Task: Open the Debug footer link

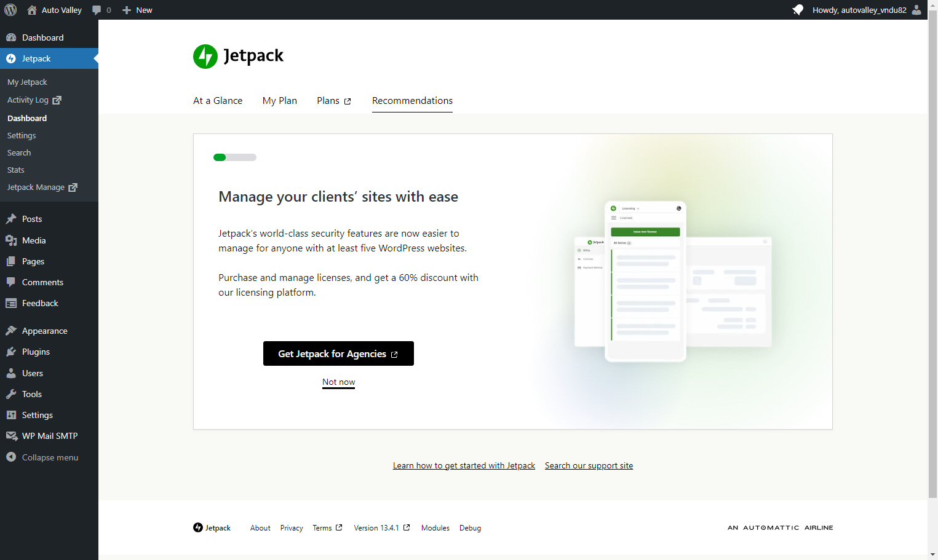Action: point(471,528)
